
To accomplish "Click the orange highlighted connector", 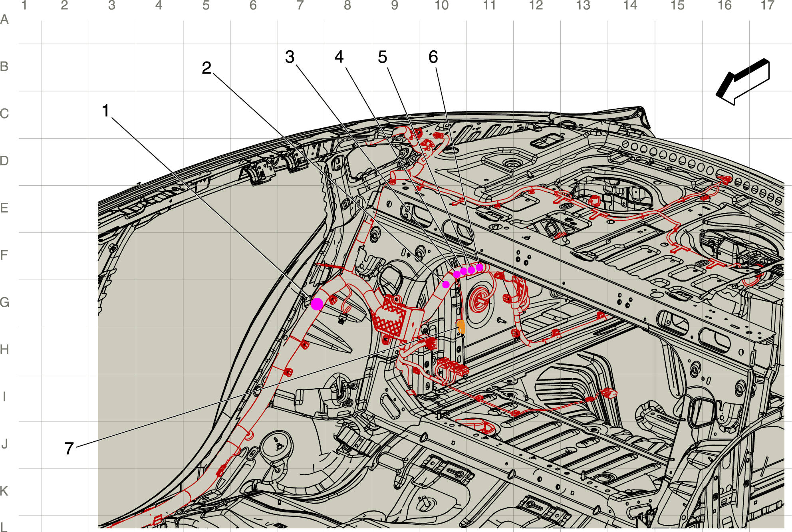I will (x=461, y=326).
